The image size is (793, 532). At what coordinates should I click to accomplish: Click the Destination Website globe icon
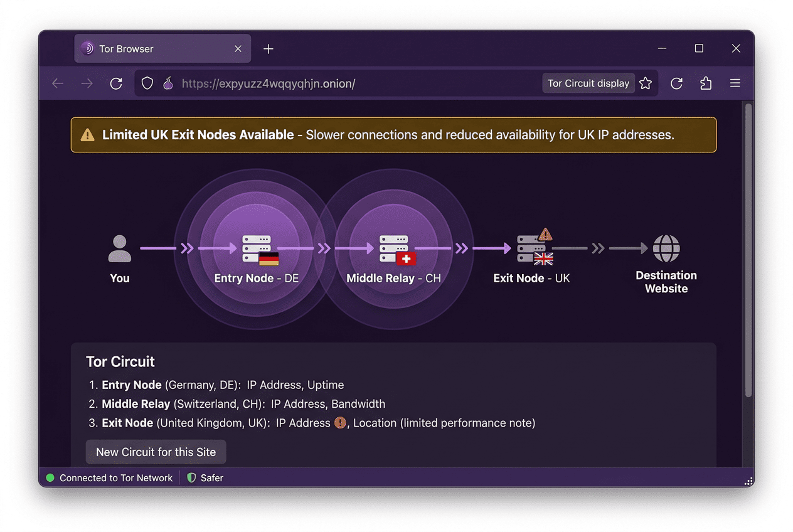pyautogui.click(x=666, y=248)
